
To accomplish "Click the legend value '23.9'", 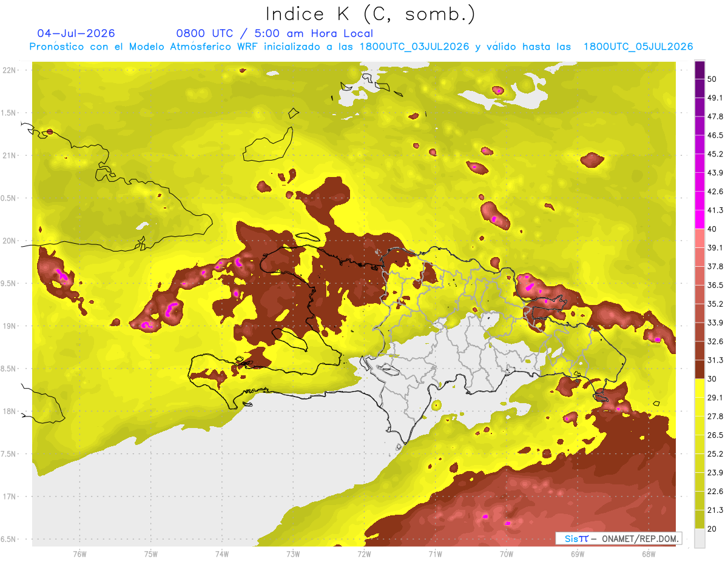I will pyautogui.click(x=715, y=472).
